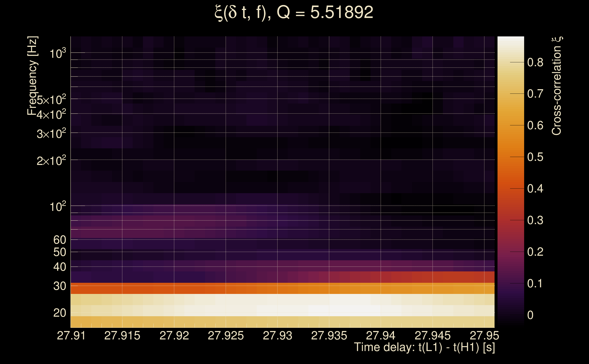Click the 2×10² frequency tick label

(x=51, y=161)
